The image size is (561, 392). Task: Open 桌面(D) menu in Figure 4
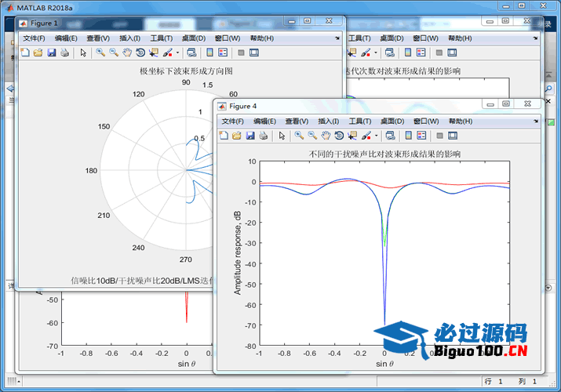pos(392,122)
